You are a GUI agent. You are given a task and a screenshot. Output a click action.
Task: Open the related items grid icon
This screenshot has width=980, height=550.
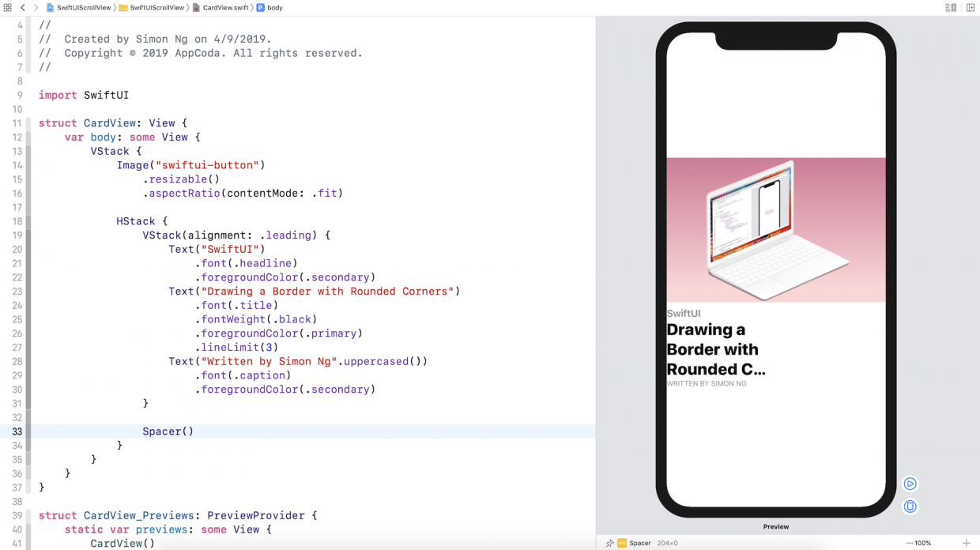pyautogui.click(x=7, y=7)
